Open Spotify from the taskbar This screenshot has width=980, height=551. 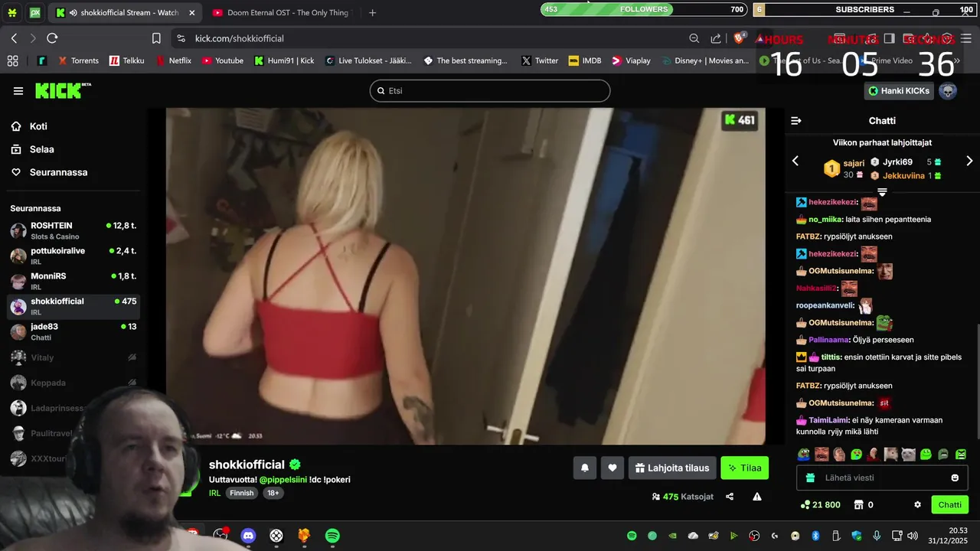(332, 536)
